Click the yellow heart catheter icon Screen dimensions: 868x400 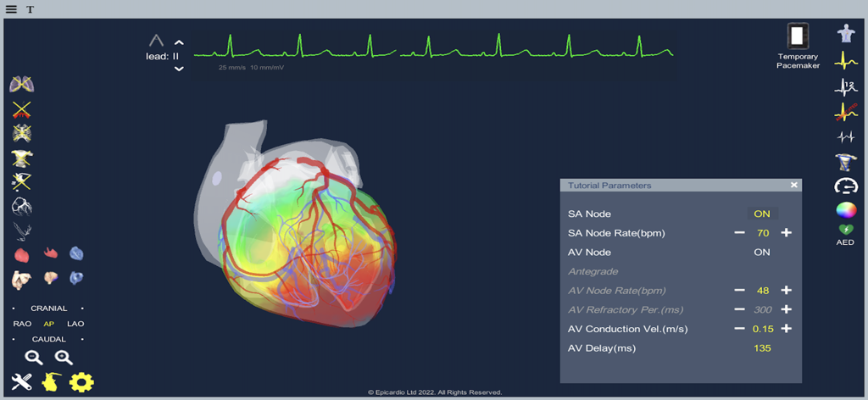pos(52,381)
